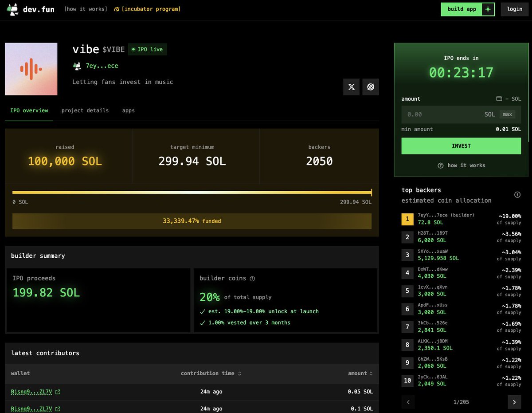Click the help icon next to builder coins
The image size is (532, 413).
click(253, 279)
